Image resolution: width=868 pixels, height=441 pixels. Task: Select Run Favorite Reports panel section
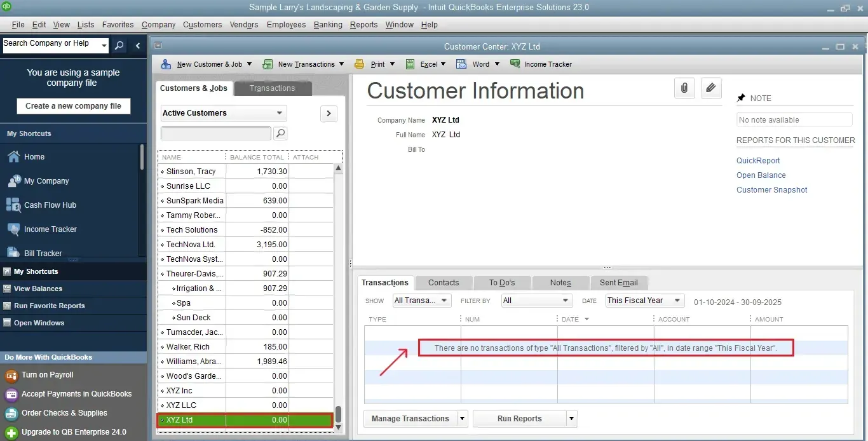(73, 306)
